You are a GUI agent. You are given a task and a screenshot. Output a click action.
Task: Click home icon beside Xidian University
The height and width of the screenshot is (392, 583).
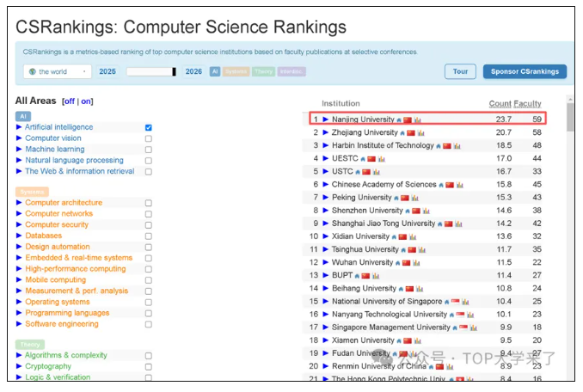tap(394, 236)
